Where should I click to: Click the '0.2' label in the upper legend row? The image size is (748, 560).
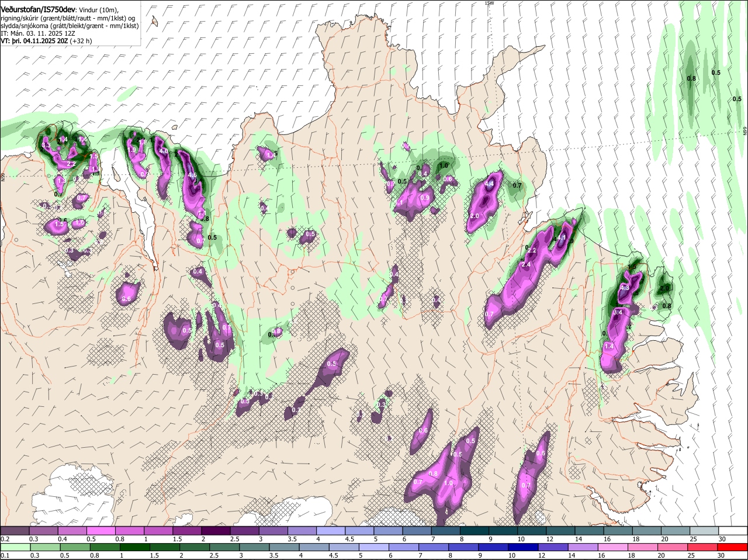tap(5, 538)
